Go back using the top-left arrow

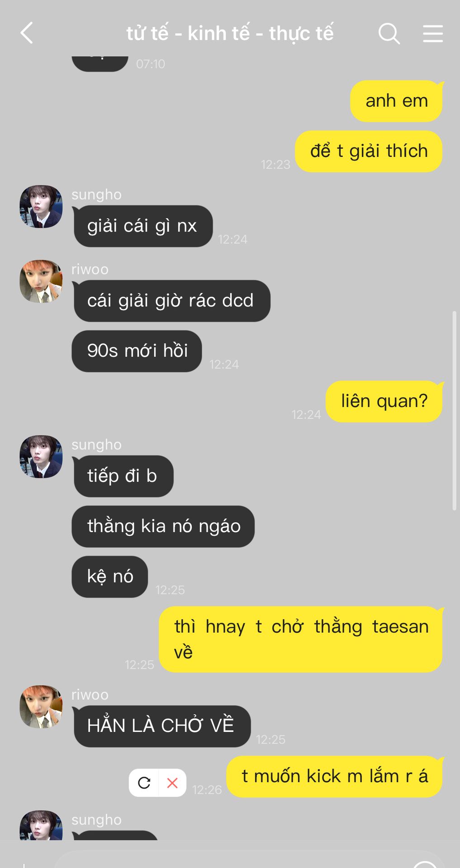[x=27, y=33]
